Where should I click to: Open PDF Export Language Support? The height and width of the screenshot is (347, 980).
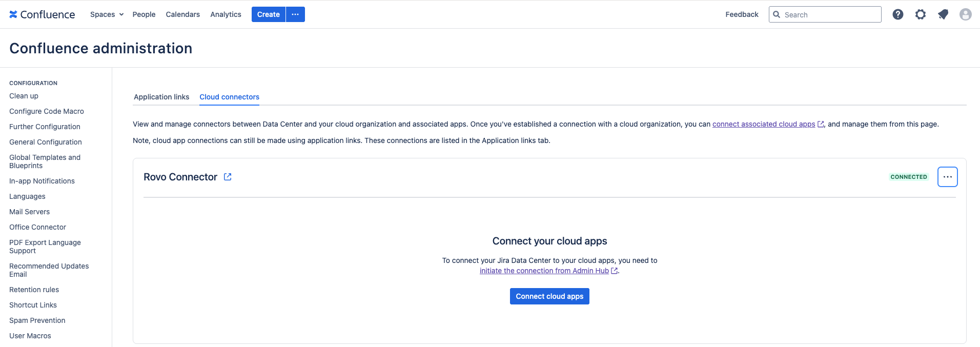pos(45,247)
